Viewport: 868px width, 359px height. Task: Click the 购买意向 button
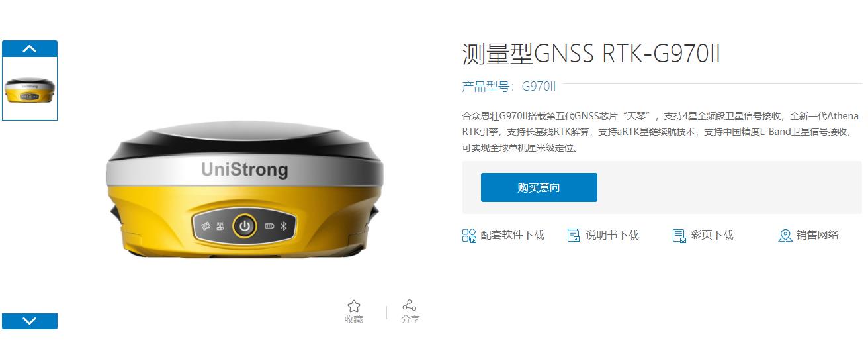pos(539,187)
